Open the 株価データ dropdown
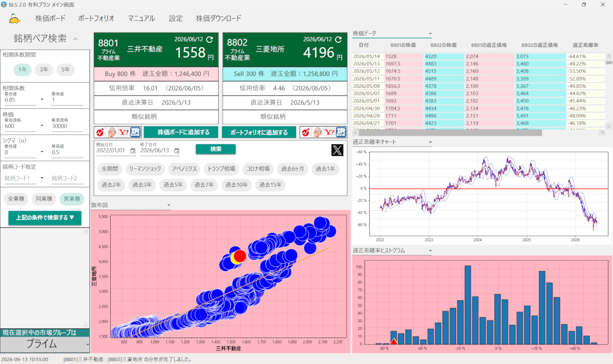Image resolution: width=613 pixels, height=364 pixels. [392, 33]
